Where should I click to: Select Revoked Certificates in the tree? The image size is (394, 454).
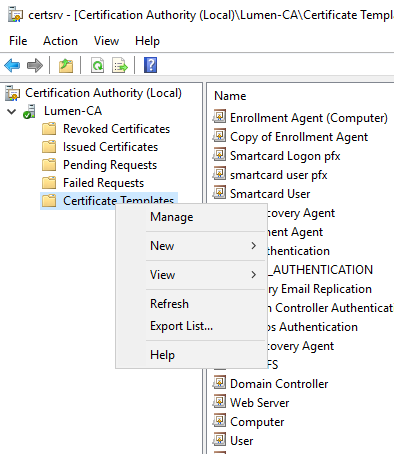click(117, 129)
